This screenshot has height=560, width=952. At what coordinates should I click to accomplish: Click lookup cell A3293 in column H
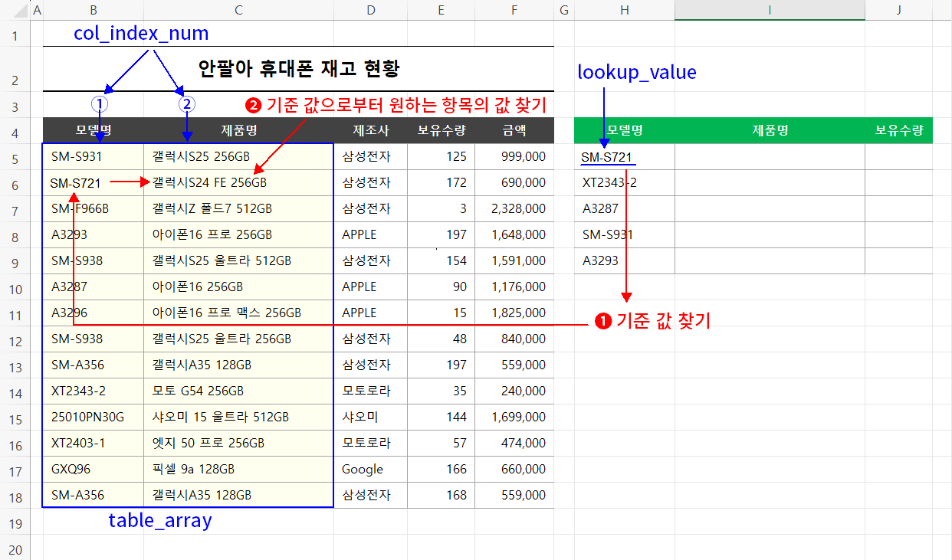625,261
